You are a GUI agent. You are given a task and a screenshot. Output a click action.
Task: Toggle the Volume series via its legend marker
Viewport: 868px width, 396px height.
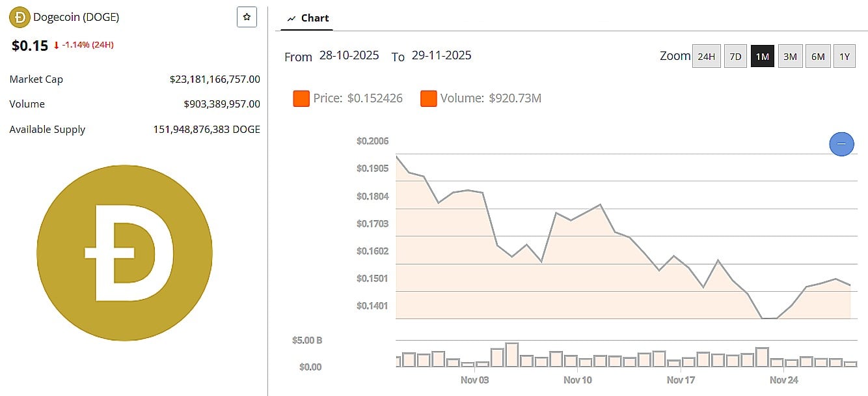(x=428, y=98)
